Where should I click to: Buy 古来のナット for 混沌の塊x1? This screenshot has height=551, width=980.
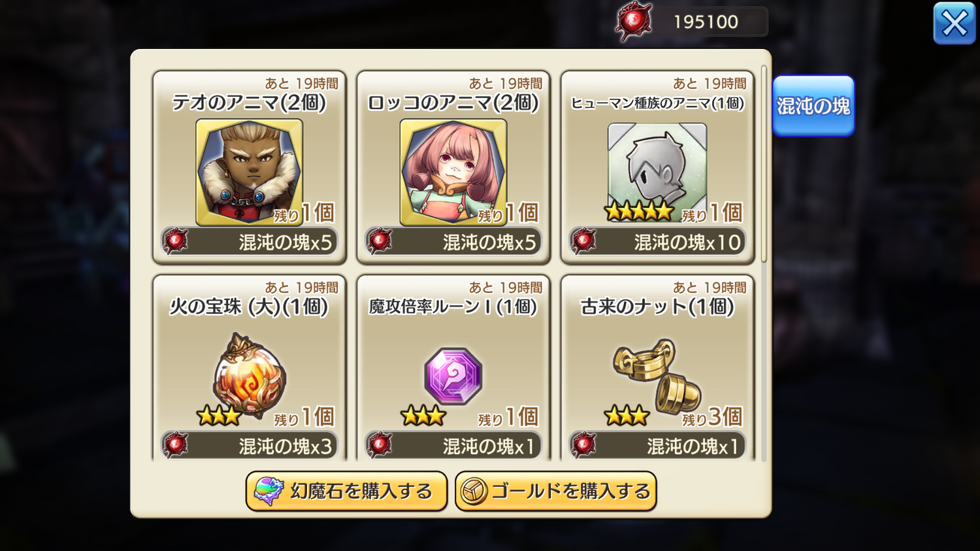(x=657, y=446)
